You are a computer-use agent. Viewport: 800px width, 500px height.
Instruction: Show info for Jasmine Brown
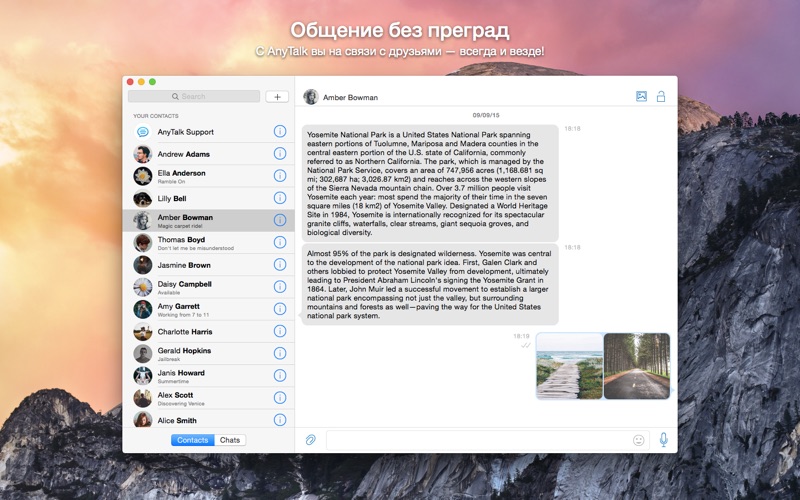(x=280, y=264)
